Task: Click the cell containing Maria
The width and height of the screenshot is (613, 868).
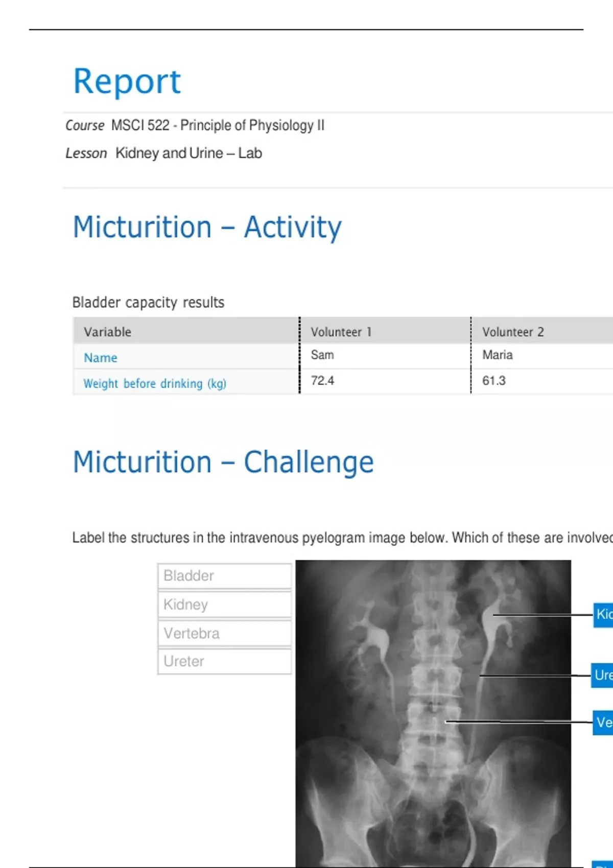Action: [498, 355]
